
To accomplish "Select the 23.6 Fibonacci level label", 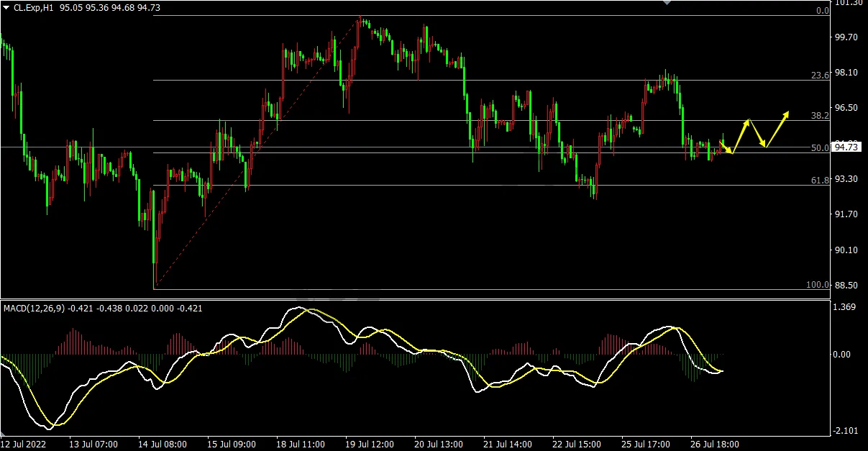I will click(820, 75).
